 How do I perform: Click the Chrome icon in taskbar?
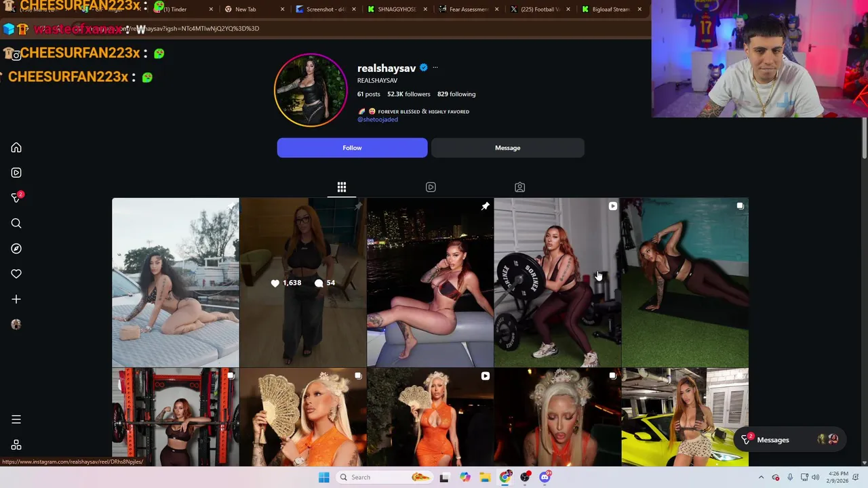tap(505, 477)
